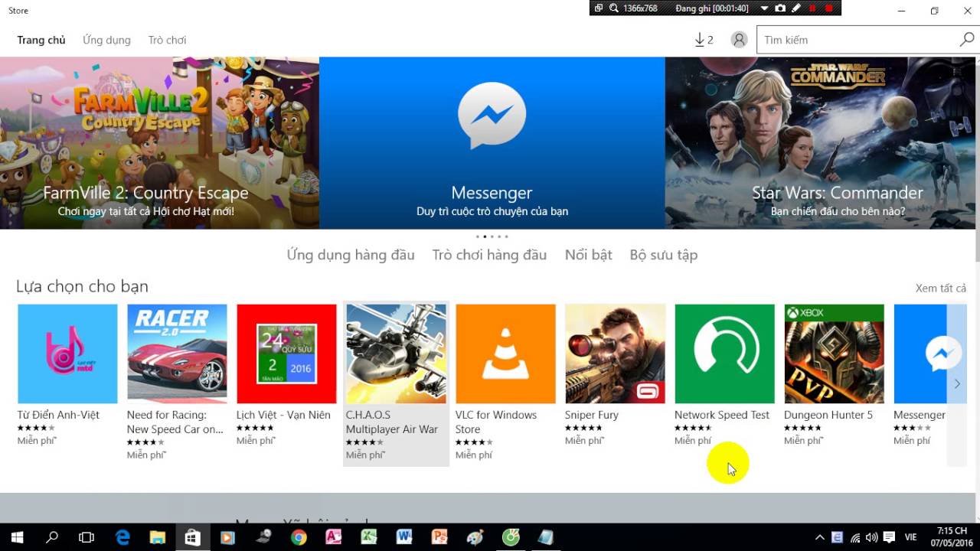Open the Cốc Cốc browser taskbar icon
Image resolution: width=980 pixels, height=551 pixels.
click(510, 537)
